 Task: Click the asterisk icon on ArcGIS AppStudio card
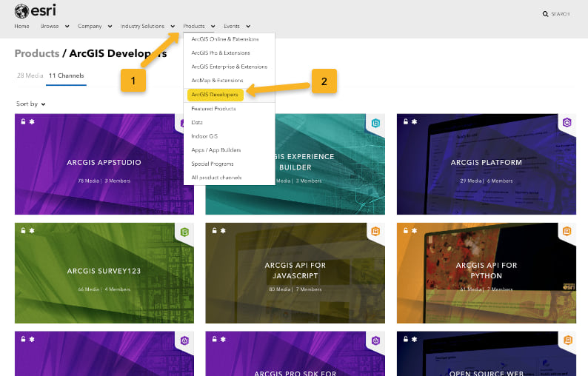click(32, 121)
